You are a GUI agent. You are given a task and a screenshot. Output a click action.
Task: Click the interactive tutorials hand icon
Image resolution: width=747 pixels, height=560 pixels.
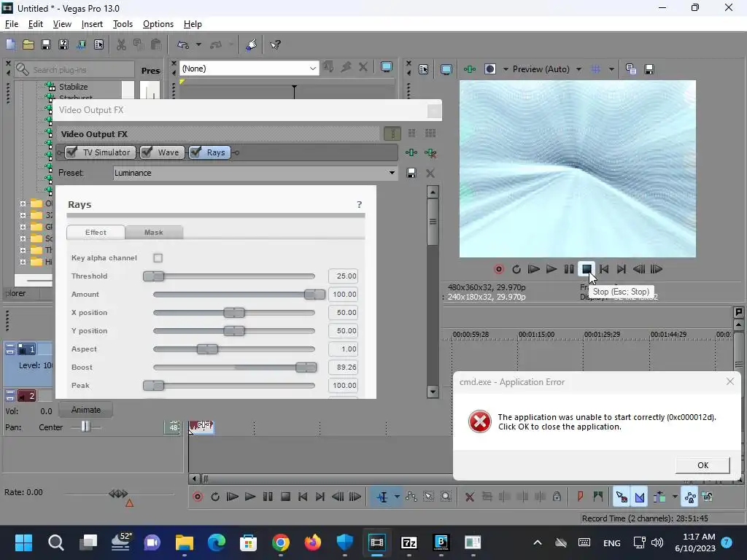[x=251, y=44]
